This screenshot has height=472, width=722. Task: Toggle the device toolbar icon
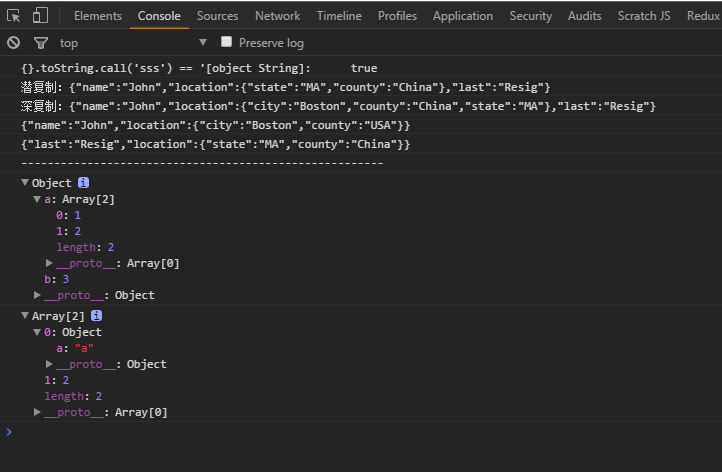[40, 15]
